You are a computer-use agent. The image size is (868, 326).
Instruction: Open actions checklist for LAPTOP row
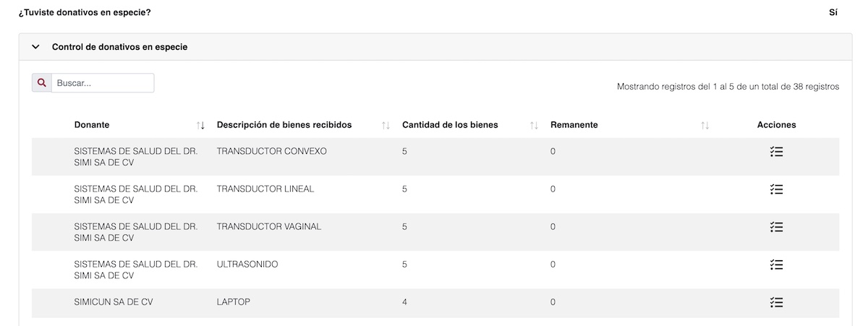776,302
